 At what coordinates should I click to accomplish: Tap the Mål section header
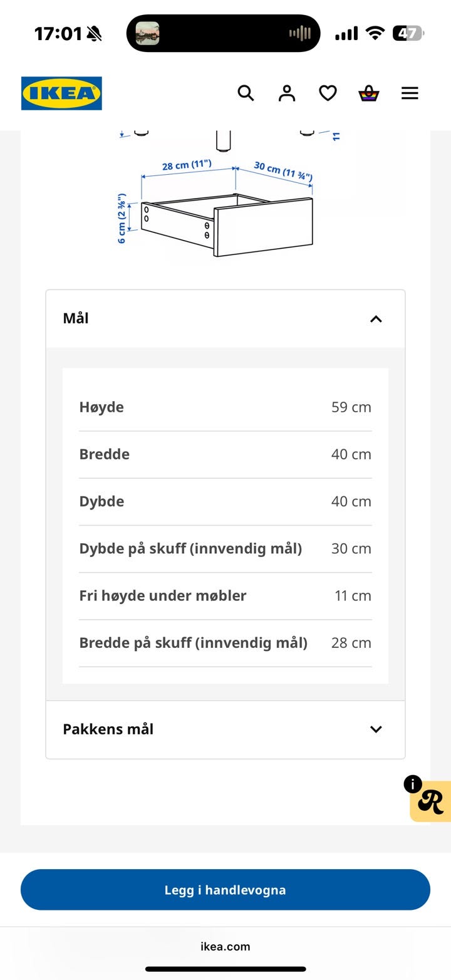pos(225,319)
